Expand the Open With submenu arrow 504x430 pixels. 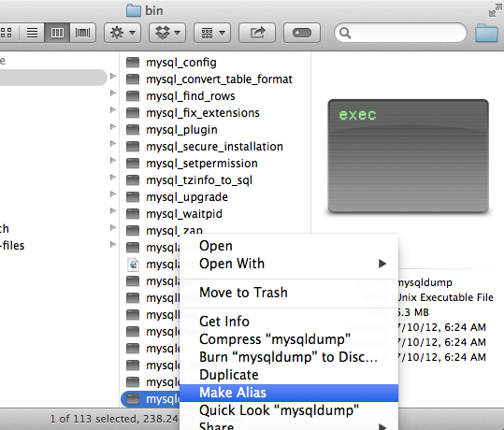click(x=382, y=264)
